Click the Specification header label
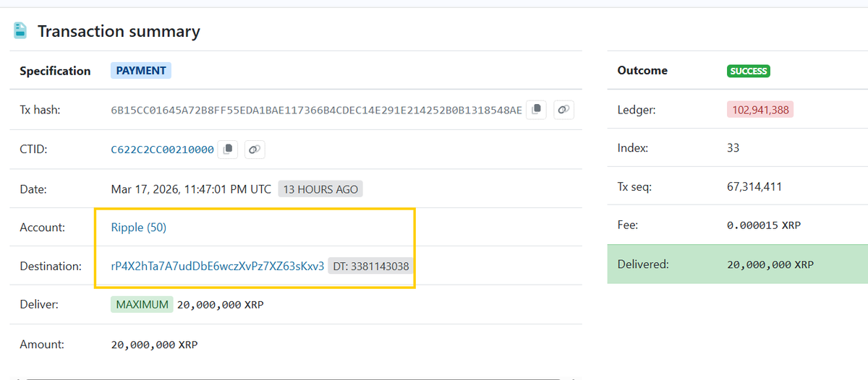 point(55,71)
